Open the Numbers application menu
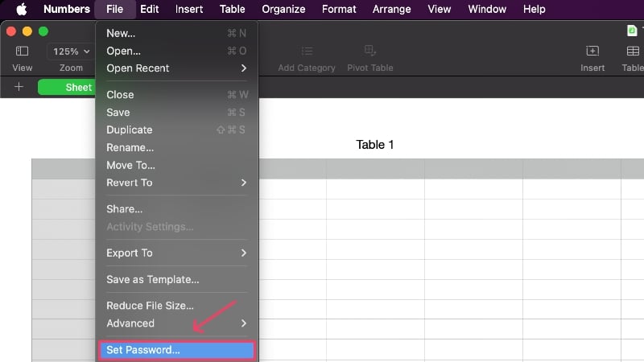This screenshot has width=644, height=362. pyautogui.click(x=67, y=9)
